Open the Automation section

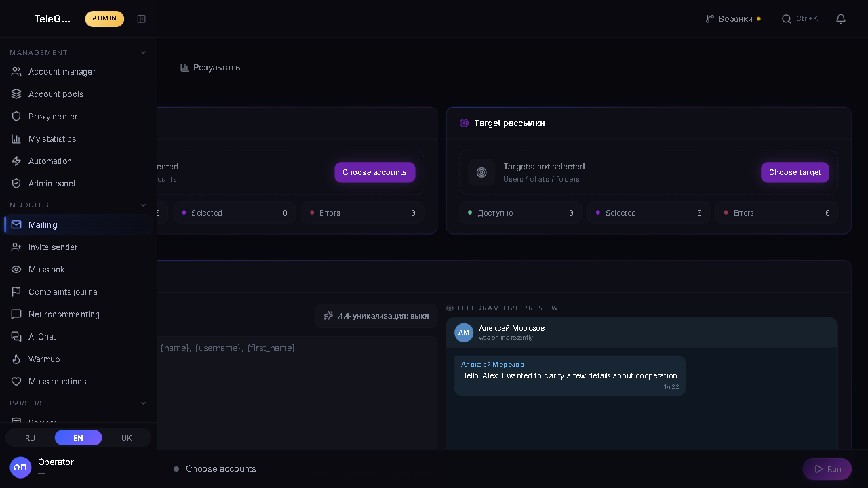point(79,161)
